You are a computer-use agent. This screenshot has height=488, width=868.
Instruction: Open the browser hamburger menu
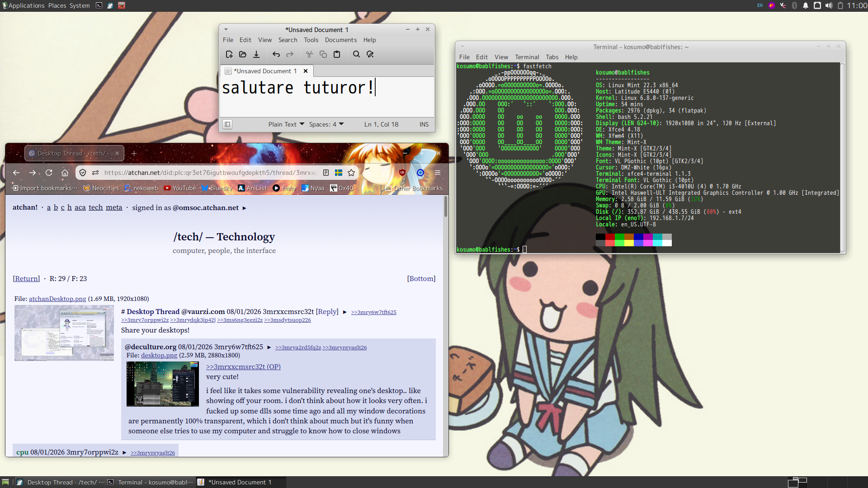[x=438, y=173]
